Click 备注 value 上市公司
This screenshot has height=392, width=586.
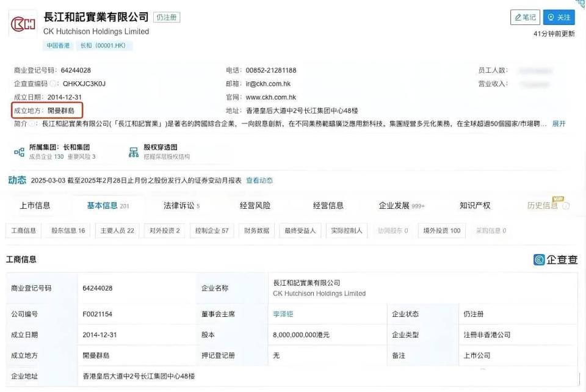point(477,355)
